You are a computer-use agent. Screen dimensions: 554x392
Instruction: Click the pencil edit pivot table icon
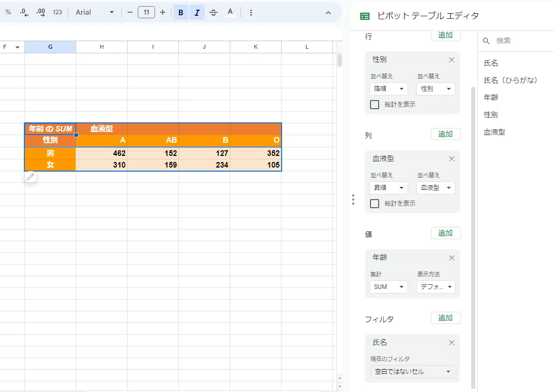[x=30, y=177]
